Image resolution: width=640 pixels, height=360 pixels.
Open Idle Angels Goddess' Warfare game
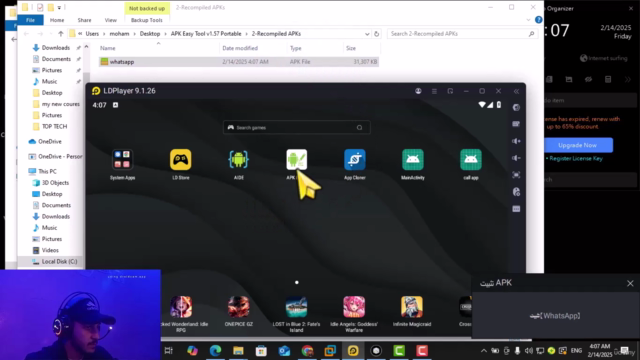pyautogui.click(x=354, y=307)
